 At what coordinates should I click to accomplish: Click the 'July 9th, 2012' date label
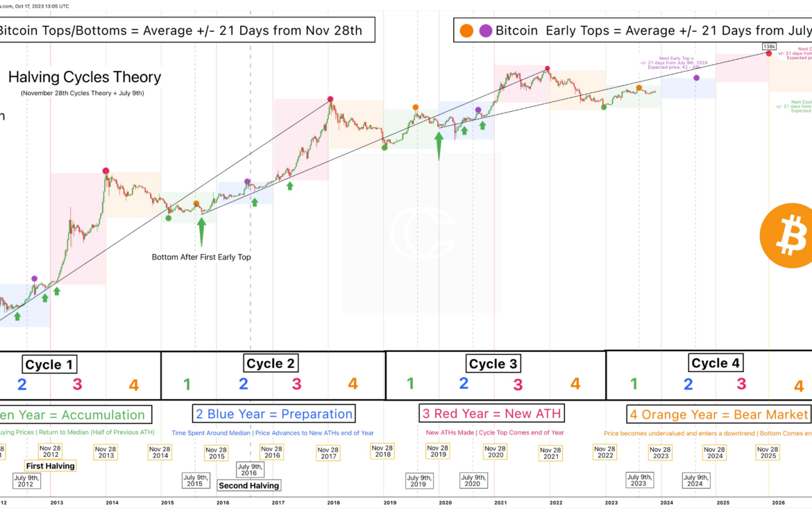point(26,480)
